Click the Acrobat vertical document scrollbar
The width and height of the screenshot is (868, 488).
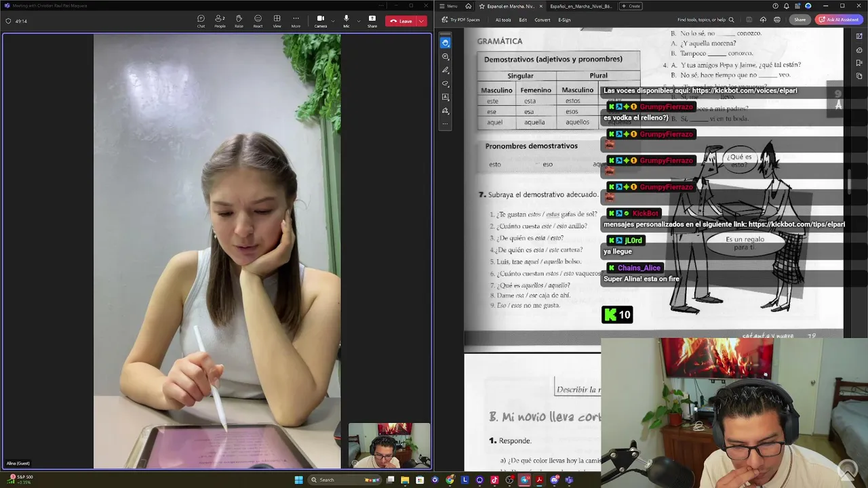point(848,183)
